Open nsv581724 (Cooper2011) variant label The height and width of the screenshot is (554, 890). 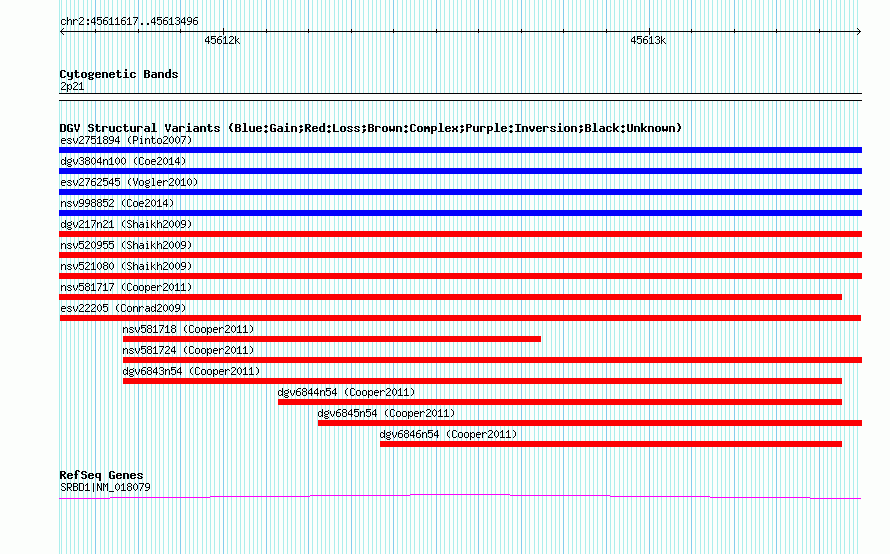tap(188, 350)
